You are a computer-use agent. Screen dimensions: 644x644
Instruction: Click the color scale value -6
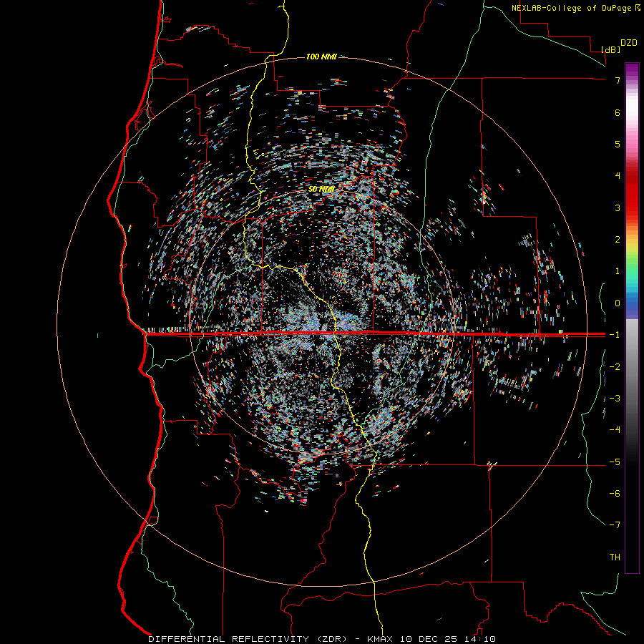[615, 493]
